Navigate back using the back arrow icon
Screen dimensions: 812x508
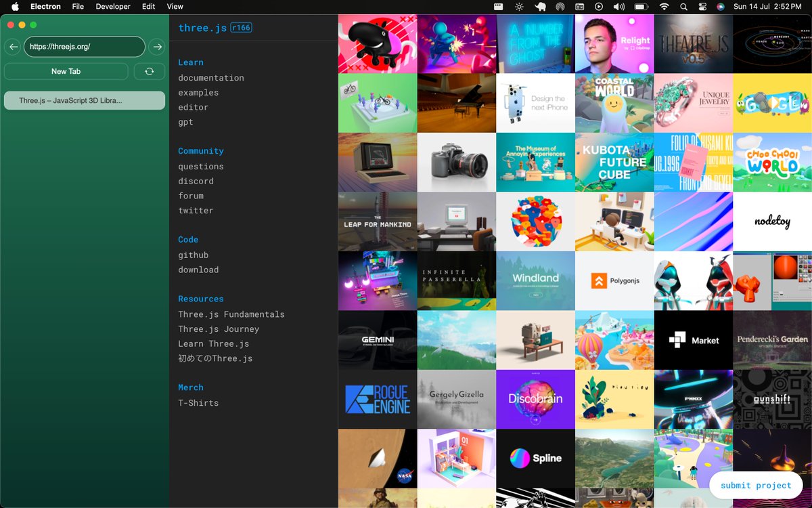coord(12,47)
